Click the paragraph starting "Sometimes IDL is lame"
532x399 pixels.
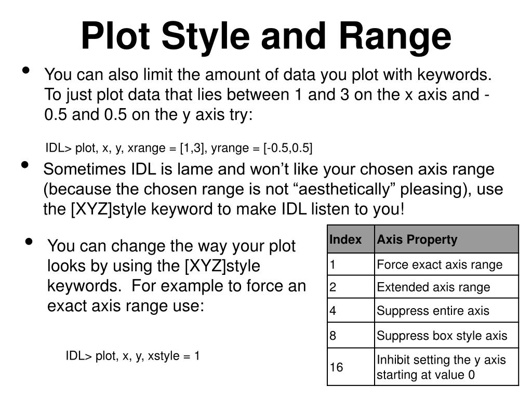pyautogui.click(x=273, y=189)
